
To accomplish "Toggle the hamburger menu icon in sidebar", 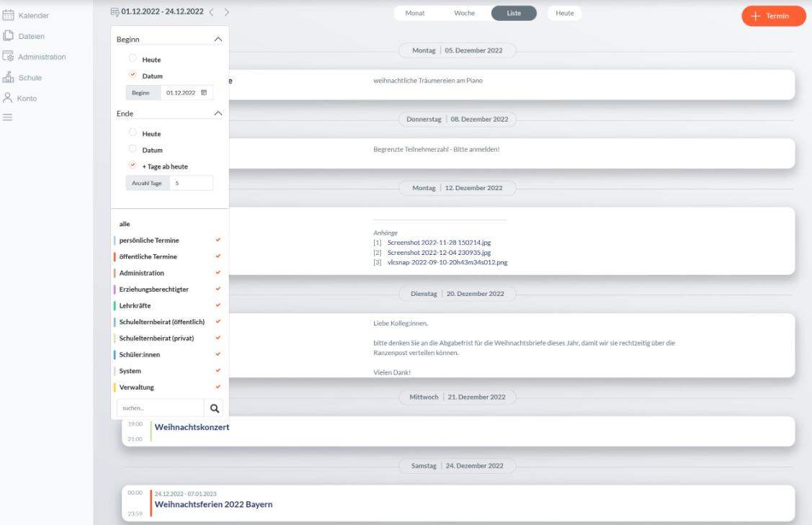I will [8, 117].
